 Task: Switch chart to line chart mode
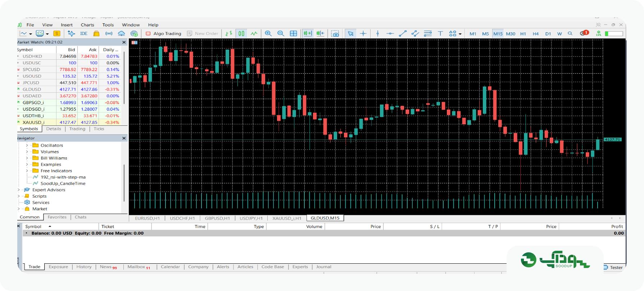coord(254,33)
